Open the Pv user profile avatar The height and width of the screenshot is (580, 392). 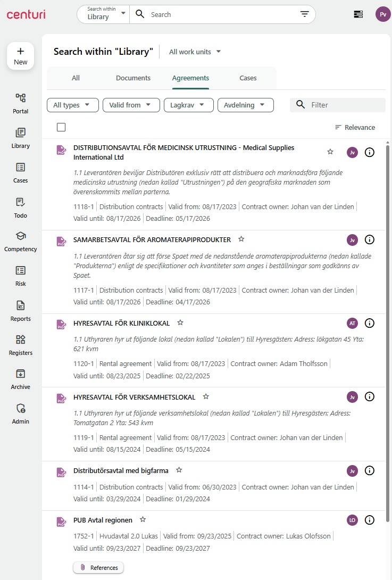(383, 14)
